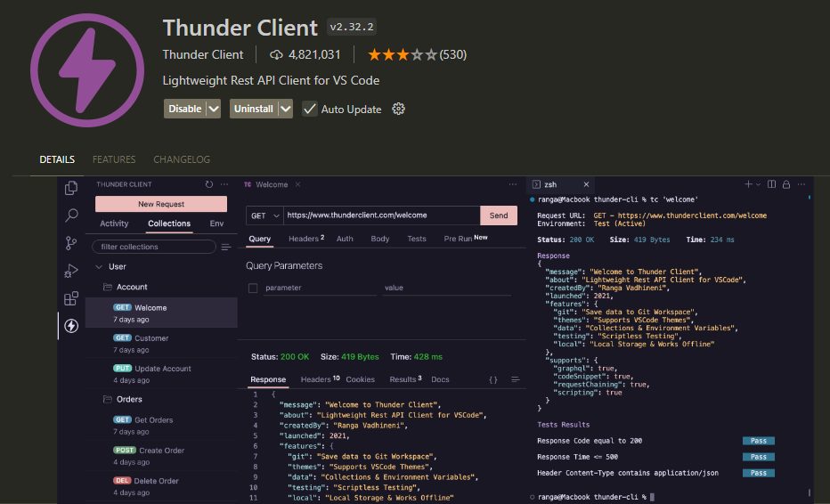
Task: Open the editor ellipsis menu above Send
Action: (x=512, y=184)
